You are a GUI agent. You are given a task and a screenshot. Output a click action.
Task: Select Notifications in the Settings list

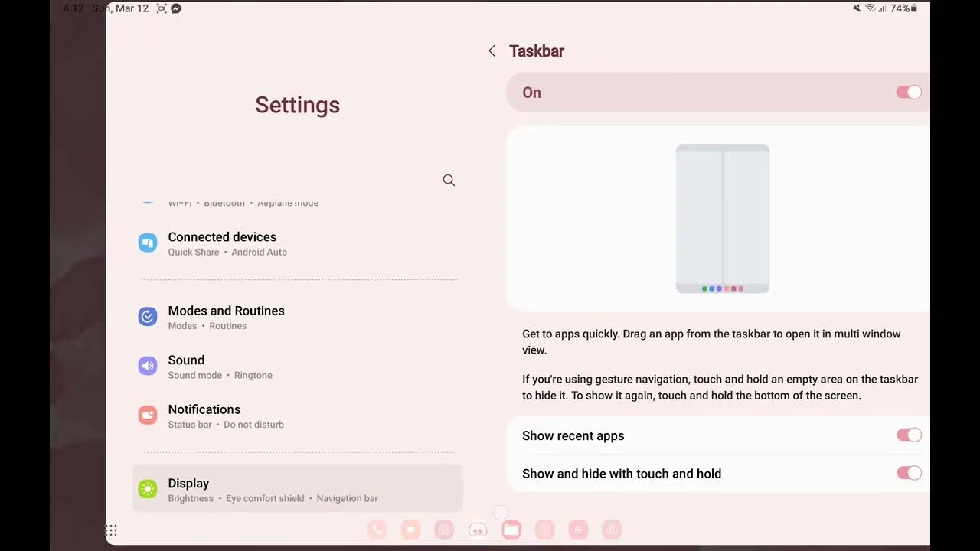pos(298,416)
